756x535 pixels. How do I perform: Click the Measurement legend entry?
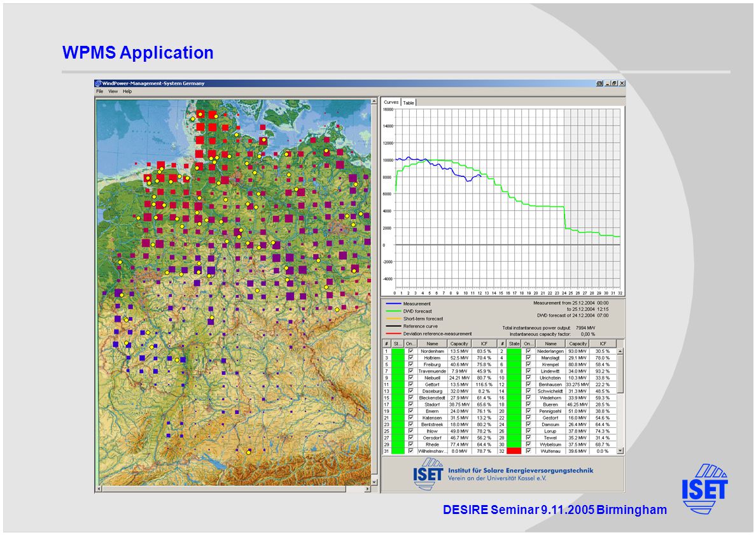click(x=408, y=304)
